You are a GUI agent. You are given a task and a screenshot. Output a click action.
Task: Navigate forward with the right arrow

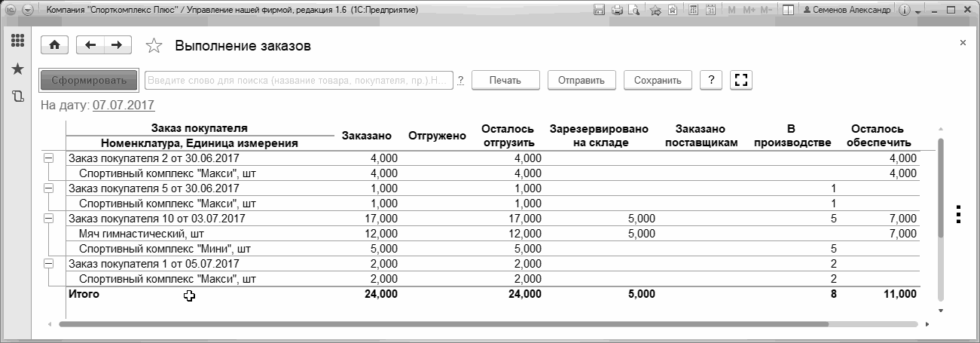[117, 45]
